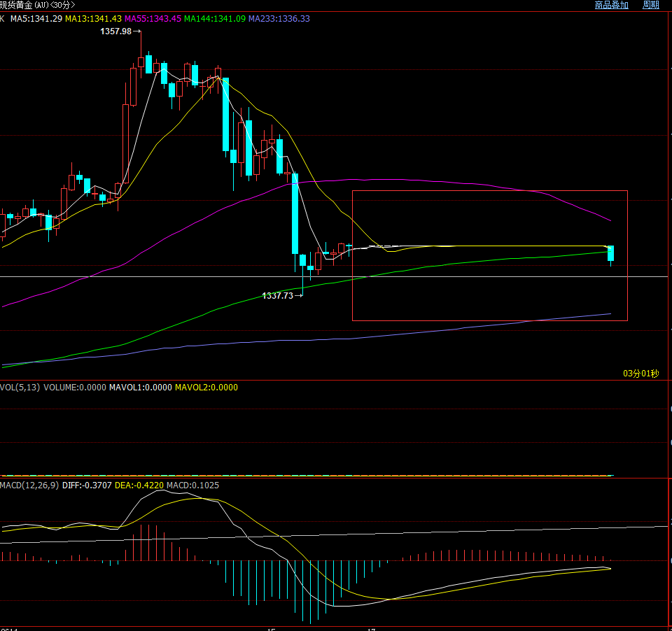This screenshot has height=631, width=672.
Task: Select the green MA144 indicator label
Action: pos(214,18)
